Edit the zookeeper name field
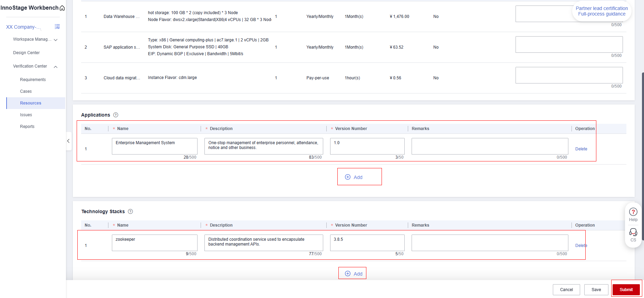Viewport: 644px width, 298px height. tap(155, 243)
